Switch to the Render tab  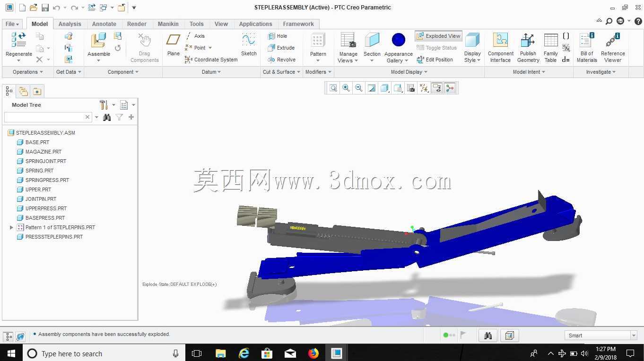point(137,24)
